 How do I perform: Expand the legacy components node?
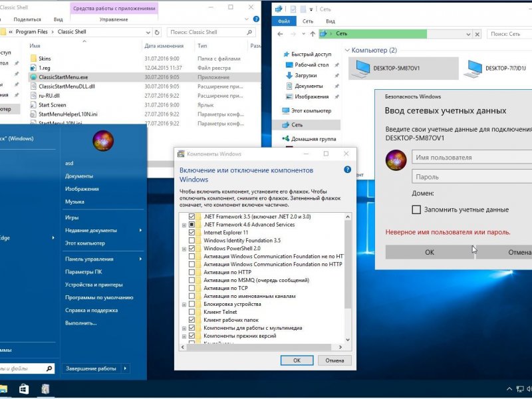[184, 336]
